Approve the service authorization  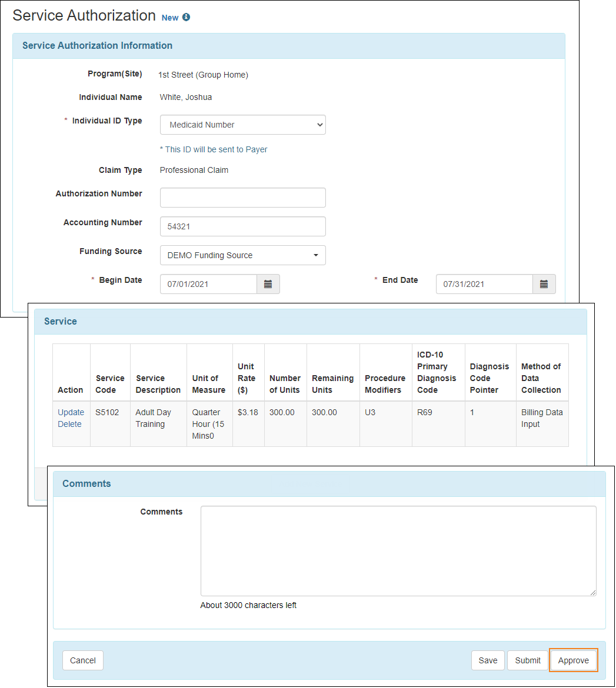574,660
